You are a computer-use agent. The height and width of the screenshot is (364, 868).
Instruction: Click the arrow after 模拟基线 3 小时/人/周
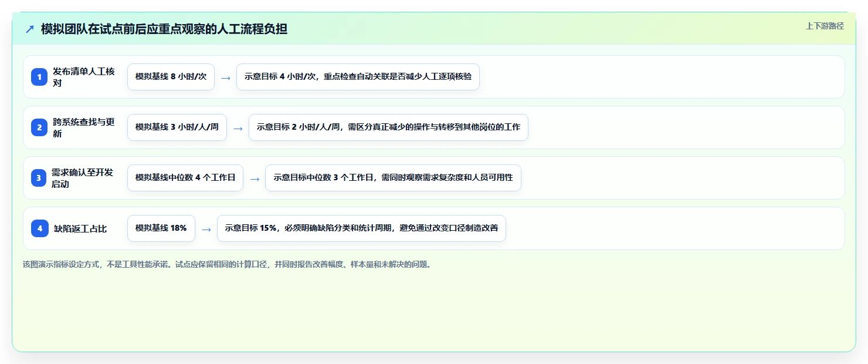[x=238, y=128]
